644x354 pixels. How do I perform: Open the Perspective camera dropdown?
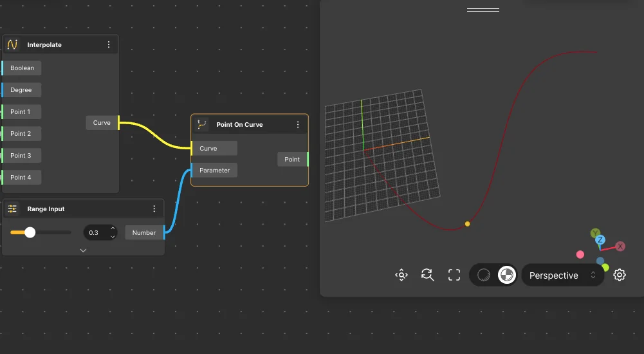coord(562,275)
